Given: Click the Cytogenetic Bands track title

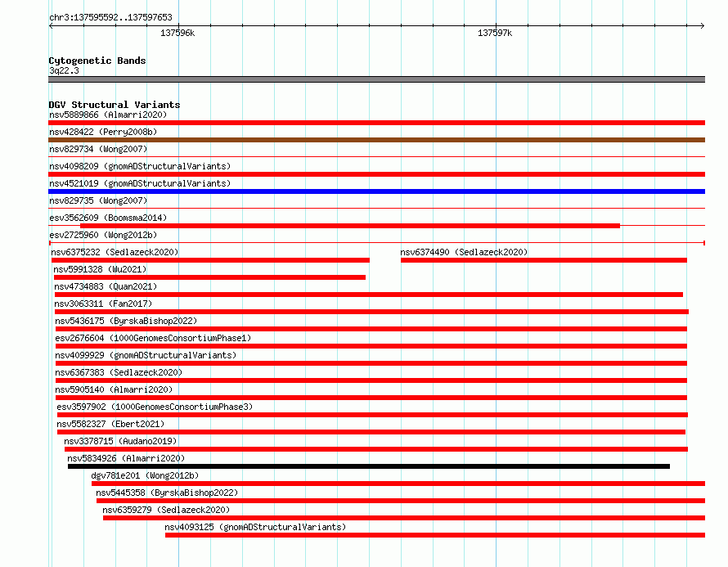Looking at the screenshot, I should 97,61.
